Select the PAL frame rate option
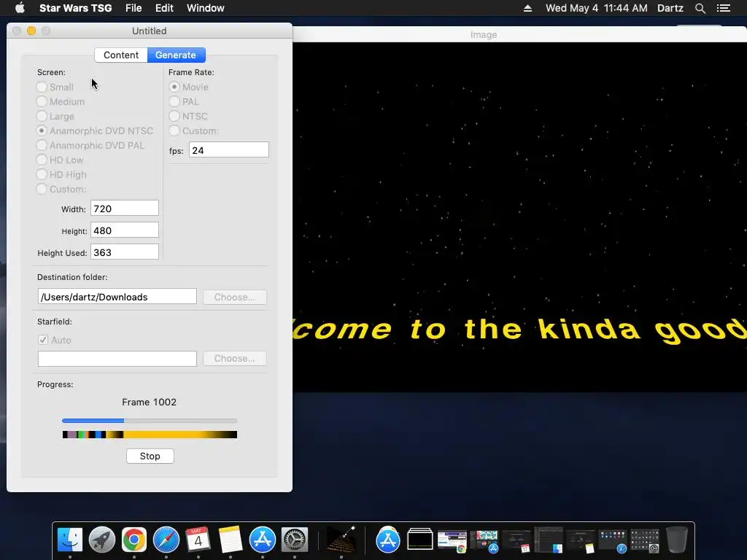Image resolution: width=747 pixels, height=560 pixels. coord(174,101)
